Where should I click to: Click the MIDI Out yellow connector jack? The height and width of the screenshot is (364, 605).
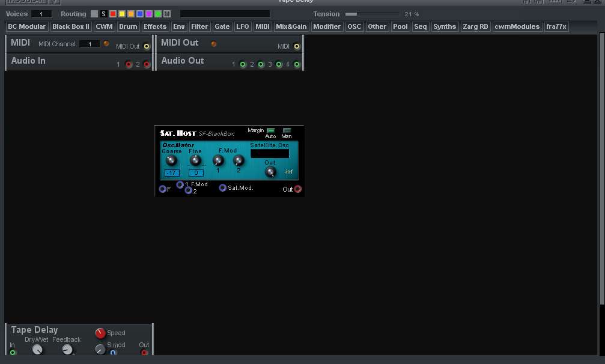[x=146, y=46]
